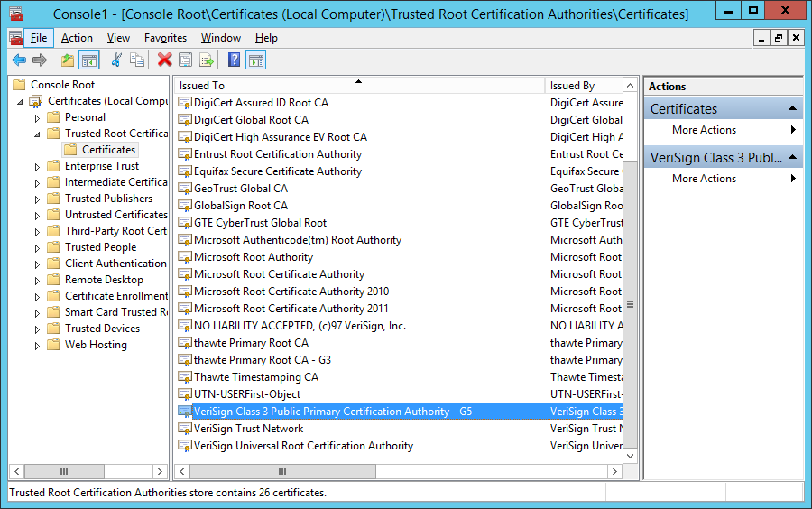Open the Window menu

click(221, 38)
